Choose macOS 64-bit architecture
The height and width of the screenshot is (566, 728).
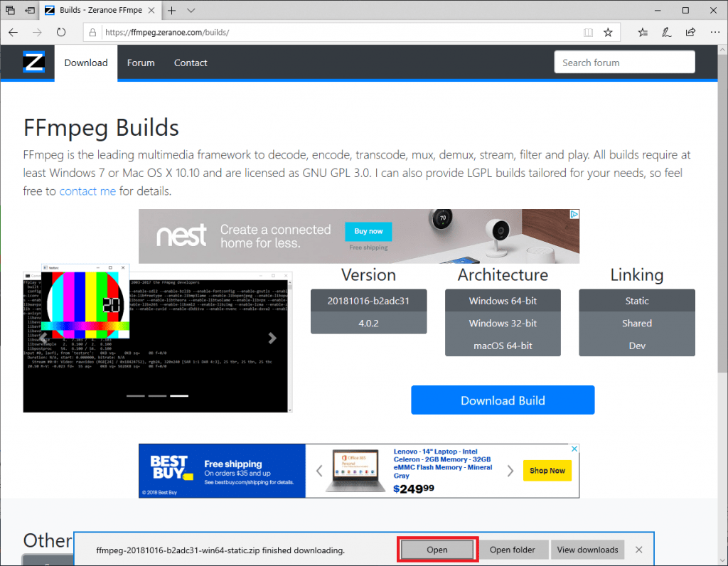[x=503, y=346]
